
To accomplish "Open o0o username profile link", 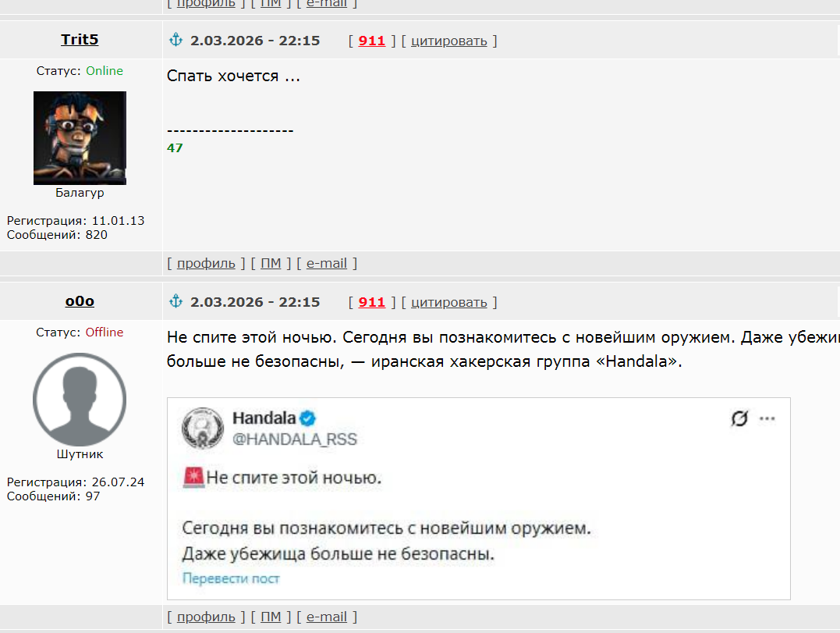I will pyautogui.click(x=80, y=301).
